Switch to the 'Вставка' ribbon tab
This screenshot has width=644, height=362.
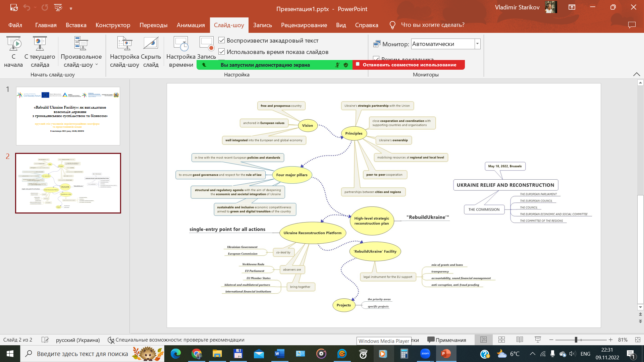tap(76, 25)
